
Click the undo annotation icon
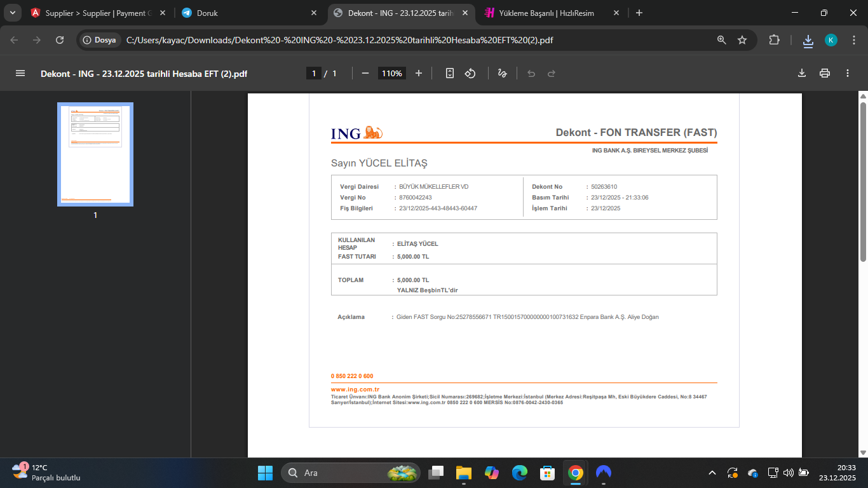pyautogui.click(x=531, y=73)
